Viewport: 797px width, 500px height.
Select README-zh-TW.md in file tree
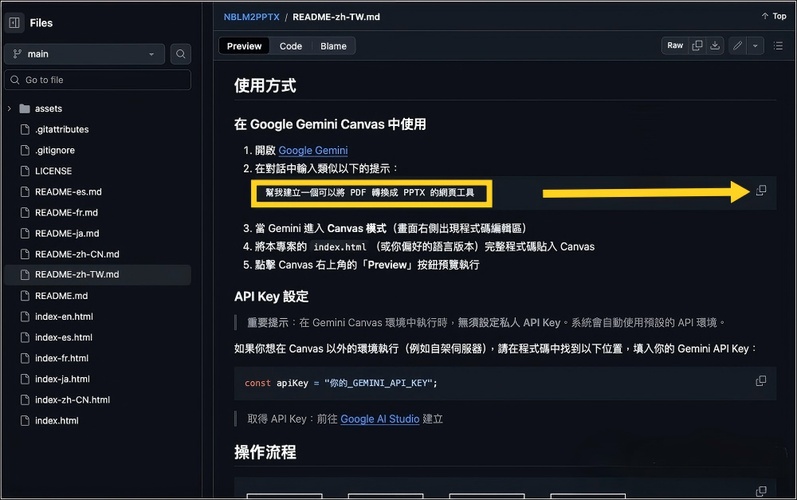[x=98, y=274]
